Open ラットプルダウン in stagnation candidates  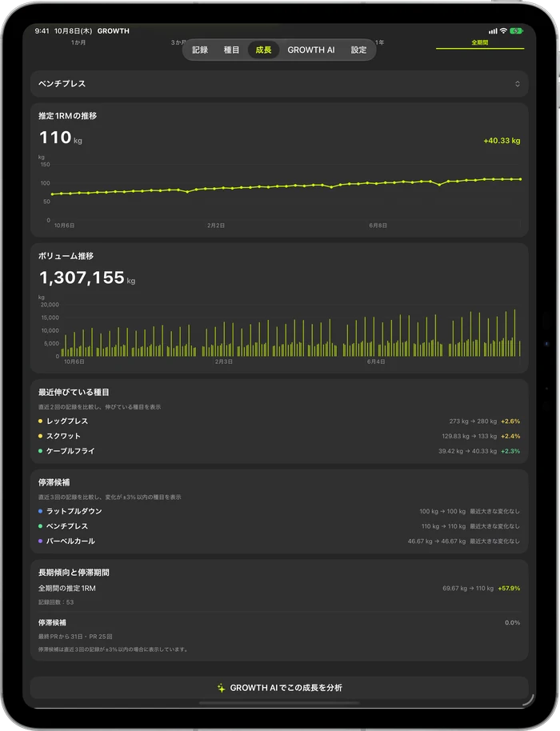[x=279, y=511]
